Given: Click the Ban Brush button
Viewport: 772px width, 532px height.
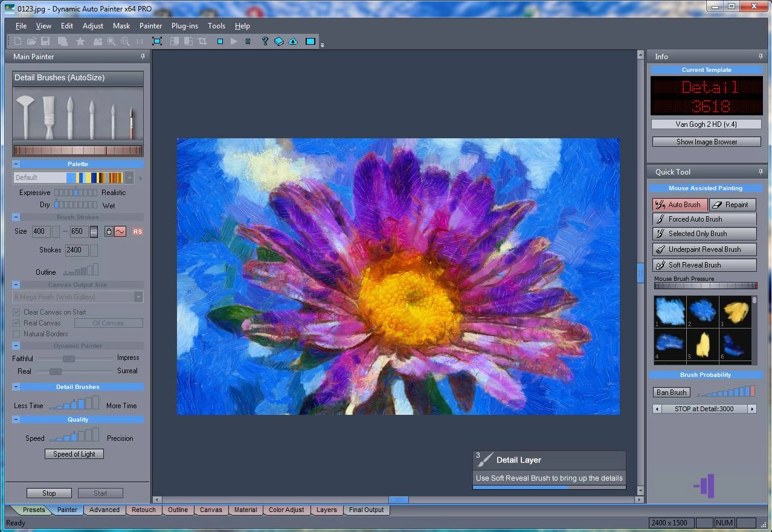Looking at the screenshot, I should 672,393.
